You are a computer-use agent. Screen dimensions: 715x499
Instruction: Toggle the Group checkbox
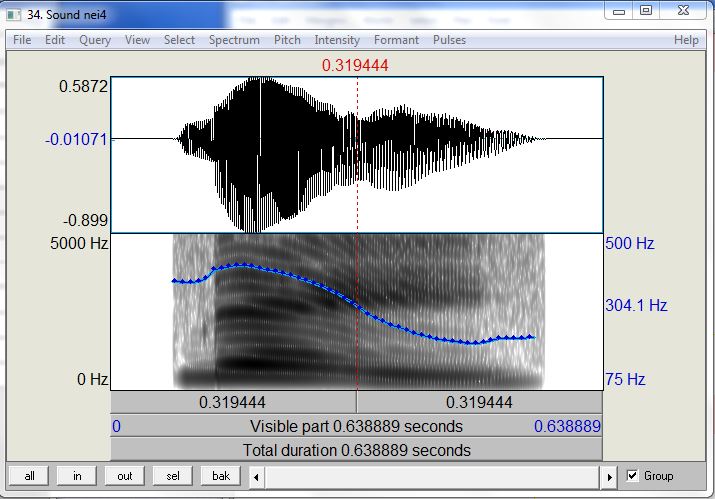click(x=632, y=476)
